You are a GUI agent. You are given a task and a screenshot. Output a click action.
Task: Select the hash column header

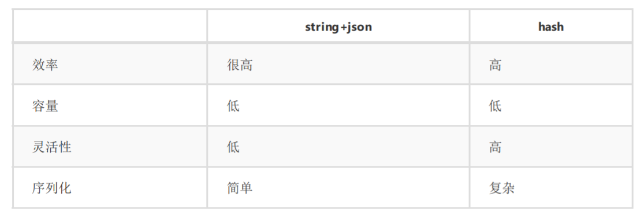point(551,27)
